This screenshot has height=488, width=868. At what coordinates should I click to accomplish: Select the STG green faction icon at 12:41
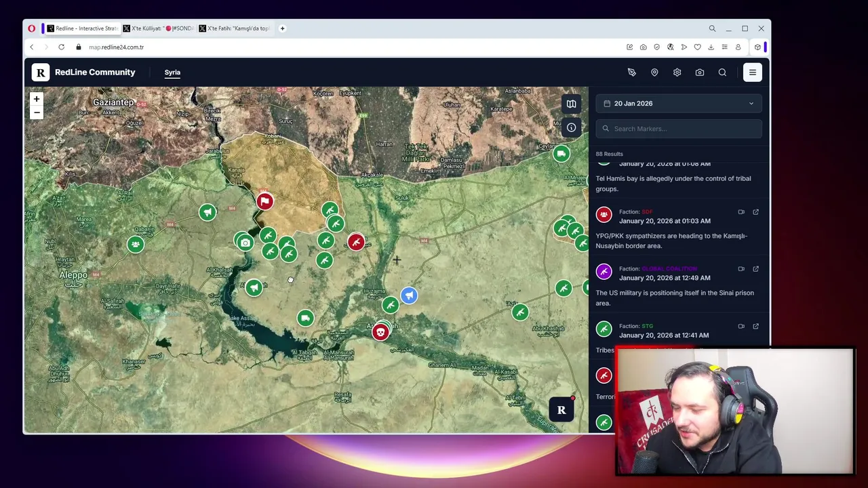point(604,329)
